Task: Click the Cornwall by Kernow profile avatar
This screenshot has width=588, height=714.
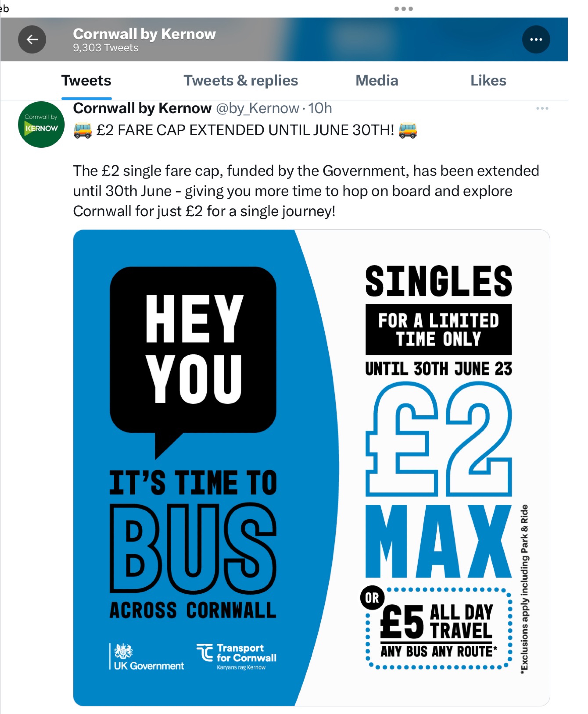Action: click(x=41, y=125)
